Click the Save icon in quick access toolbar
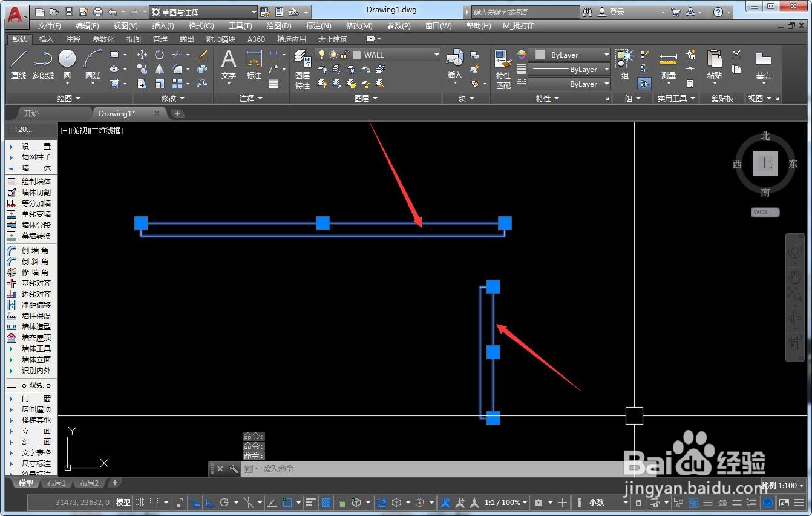Viewport: 812px width, 516px height. coord(68,12)
